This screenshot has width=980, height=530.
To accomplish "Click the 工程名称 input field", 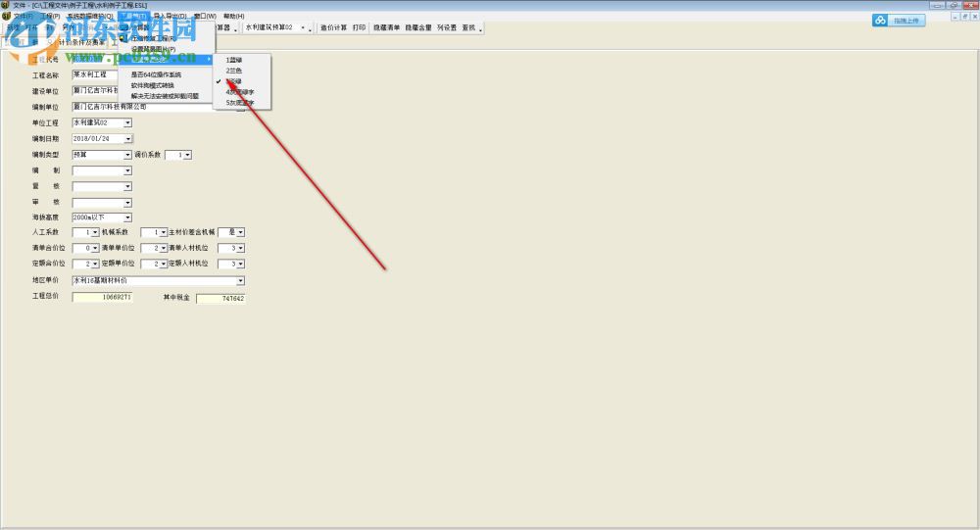I will pyautogui.click(x=95, y=75).
